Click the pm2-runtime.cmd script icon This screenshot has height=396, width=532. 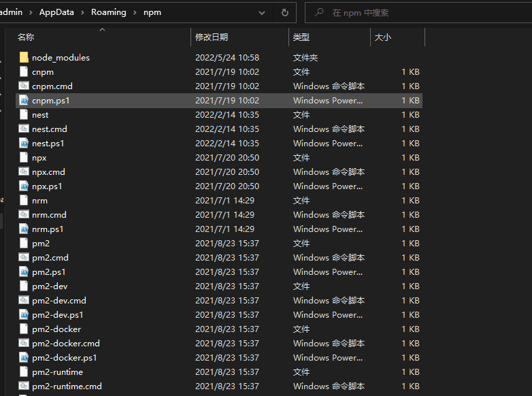coord(24,386)
